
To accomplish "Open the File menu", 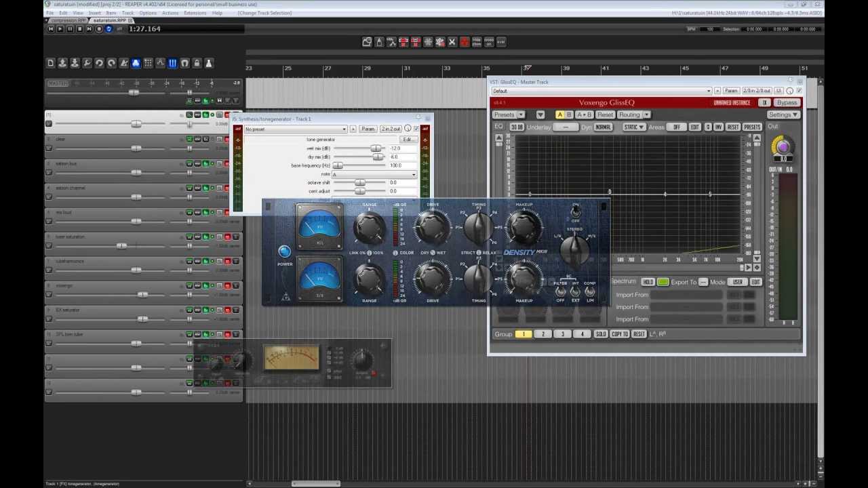I will (50, 13).
